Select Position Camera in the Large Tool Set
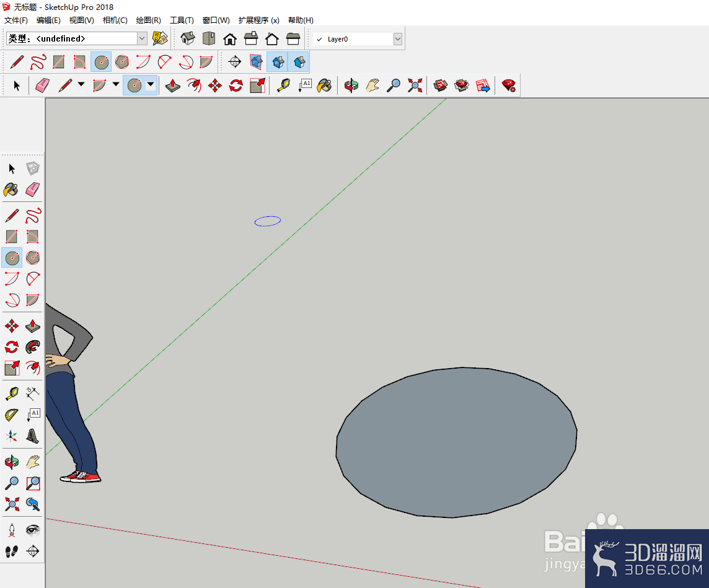Viewport: 709px width, 588px height. [11, 530]
